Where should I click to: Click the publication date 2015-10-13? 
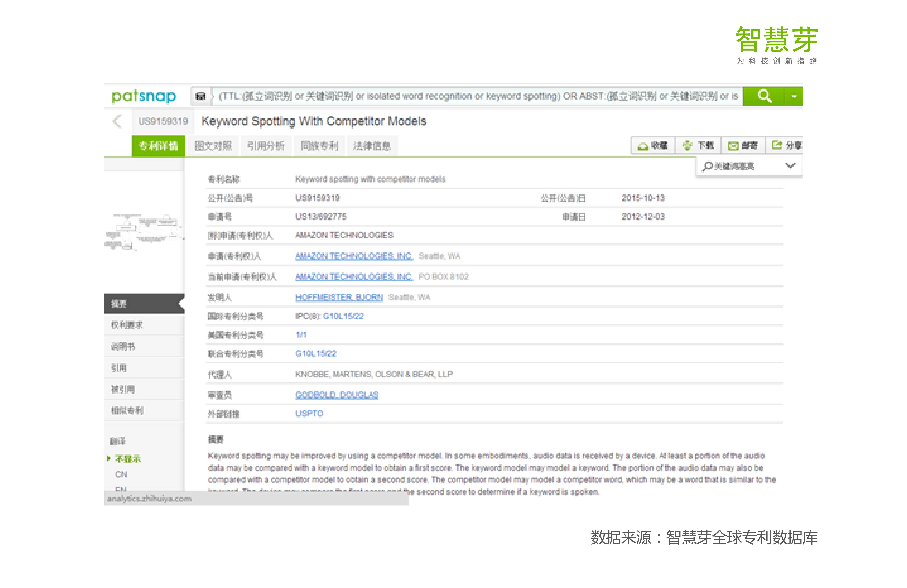[643, 198]
